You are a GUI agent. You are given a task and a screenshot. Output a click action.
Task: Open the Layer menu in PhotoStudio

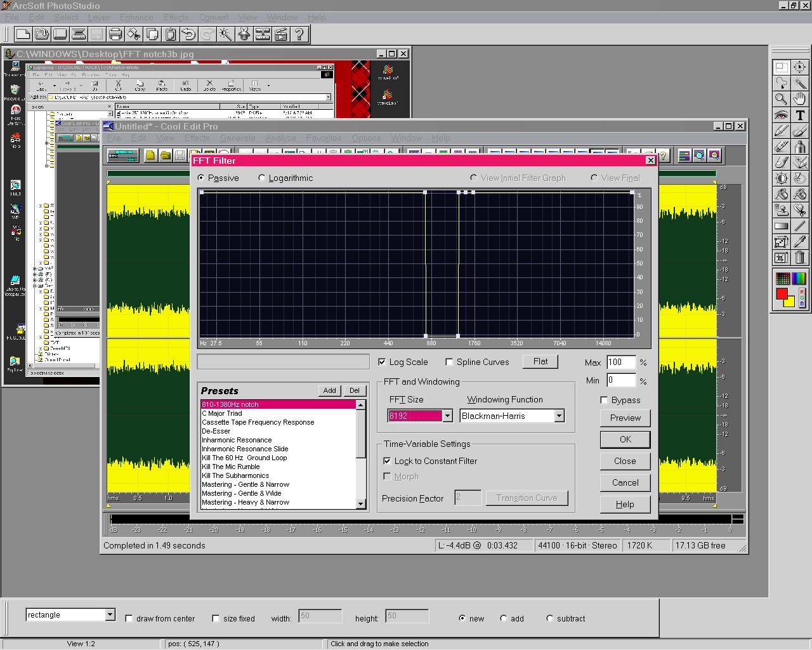point(99,17)
